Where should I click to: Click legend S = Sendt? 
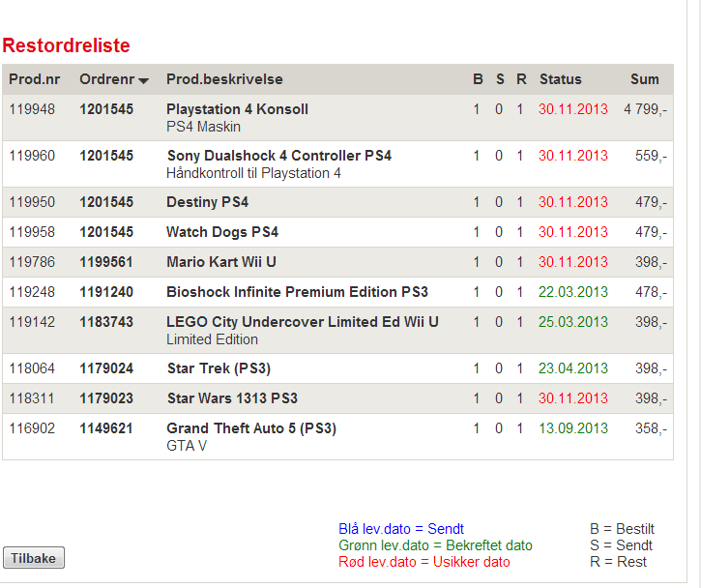coord(621,545)
